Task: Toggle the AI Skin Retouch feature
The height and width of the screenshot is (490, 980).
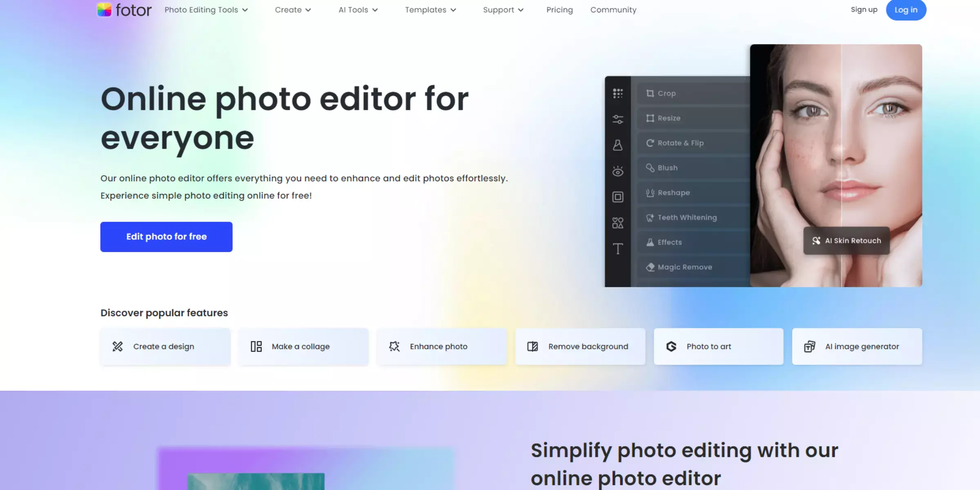Action: tap(846, 240)
